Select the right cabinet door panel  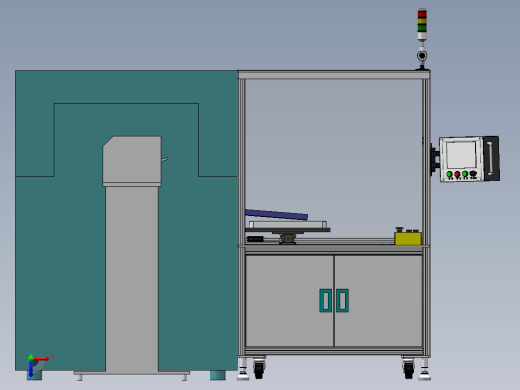tap(378, 301)
